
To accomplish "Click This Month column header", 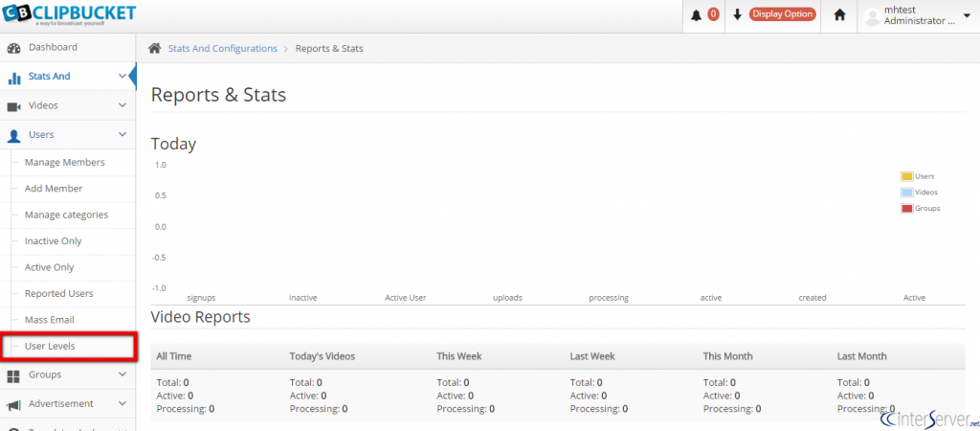I will coord(728,356).
